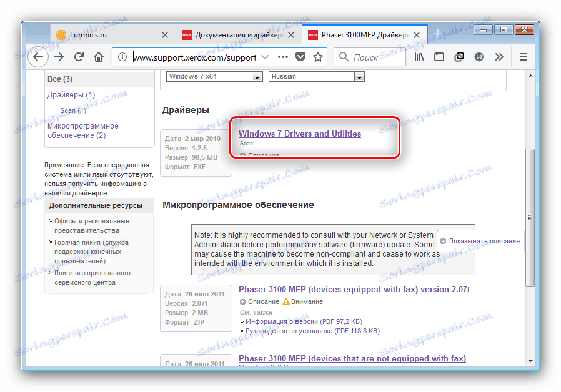Open Phaser 3100 MFP equipped with fax link
Viewport: 561px width, 392px height.
pyautogui.click(x=354, y=289)
